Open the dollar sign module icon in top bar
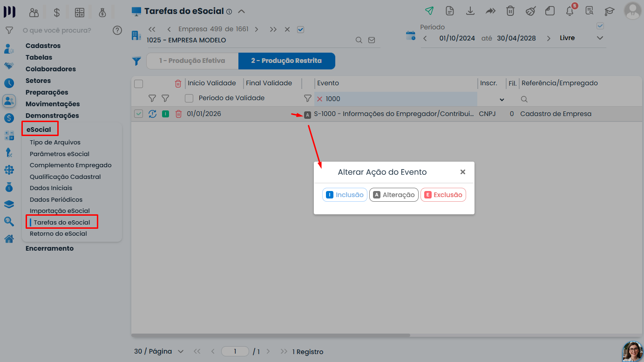 (56, 13)
